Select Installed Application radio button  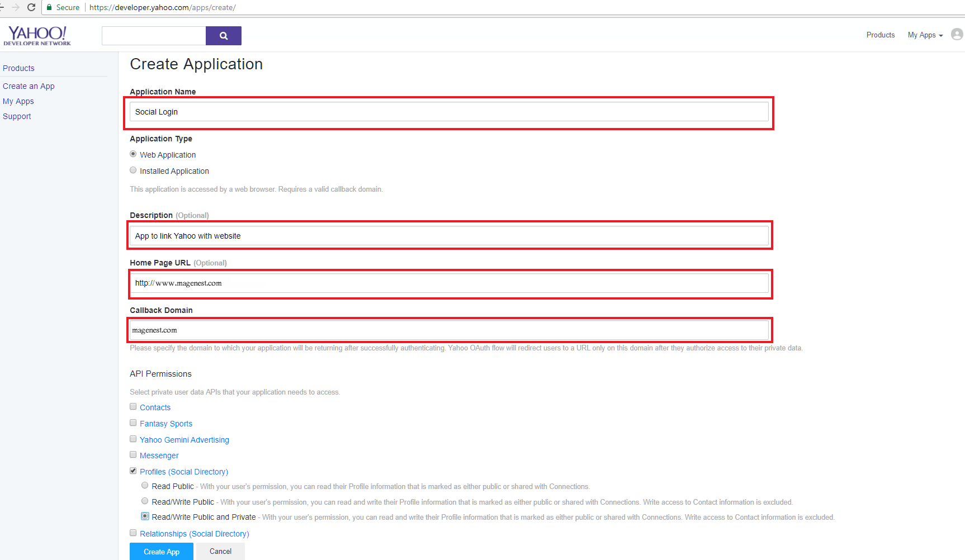coord(133,170)
